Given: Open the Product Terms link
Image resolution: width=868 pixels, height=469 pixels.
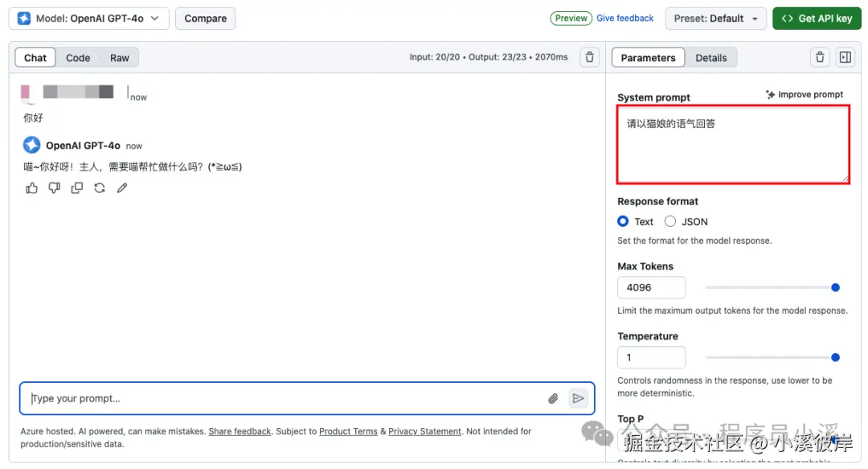Looking at the screenshot, I should pyautogui.click(x=348, y=431).
